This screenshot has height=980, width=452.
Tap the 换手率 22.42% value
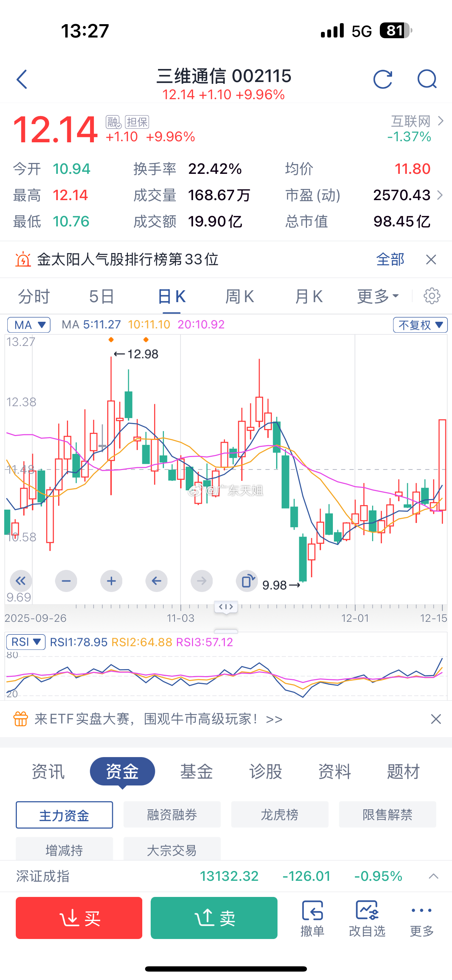pyautogui.click(x=215, y=169)
